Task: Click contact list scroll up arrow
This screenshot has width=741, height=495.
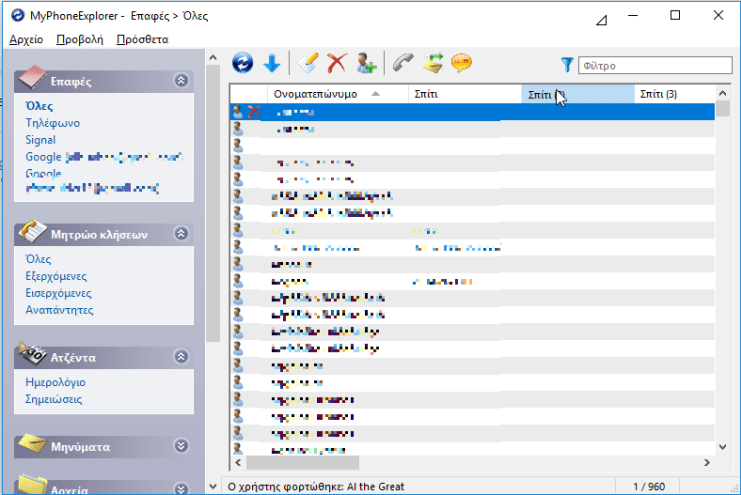Action: [x=722, y=93]
